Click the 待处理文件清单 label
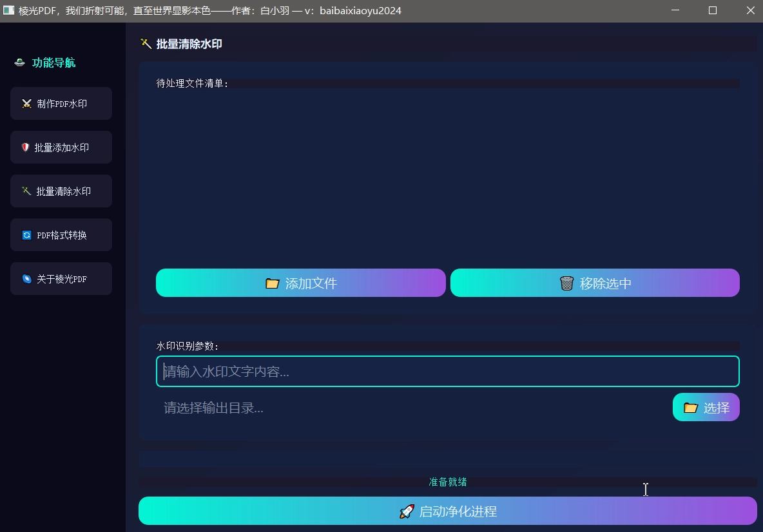Viewport: 763px width, 532px height. [192, 84]
